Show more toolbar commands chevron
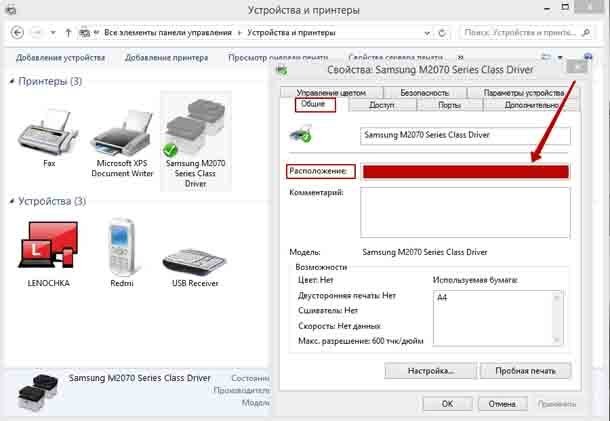Image resolution: width=610 pixels, height=421 pixels. (x=461, y=58)
